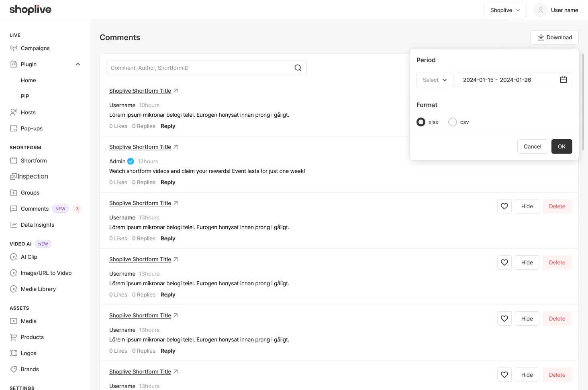
Task: Click the shoplive logo
Action: click(x=31, y=10)
